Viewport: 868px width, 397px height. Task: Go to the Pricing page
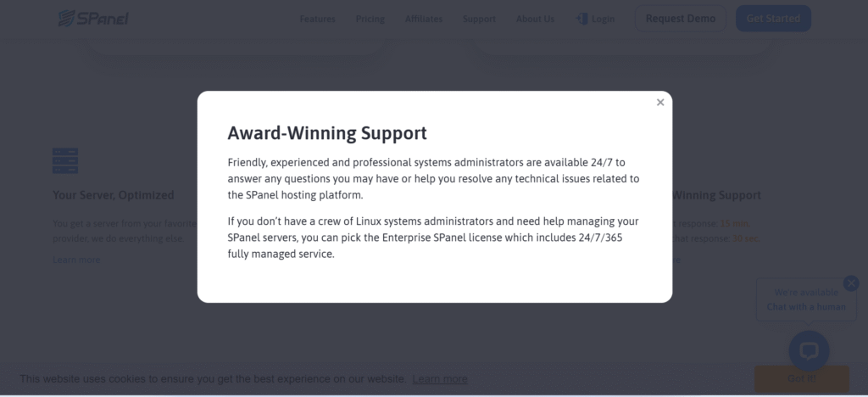pyautogui.click(x=370, y=19)
